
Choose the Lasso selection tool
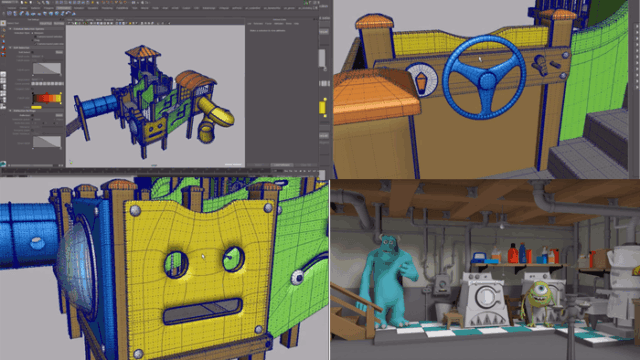click(4, 30)
